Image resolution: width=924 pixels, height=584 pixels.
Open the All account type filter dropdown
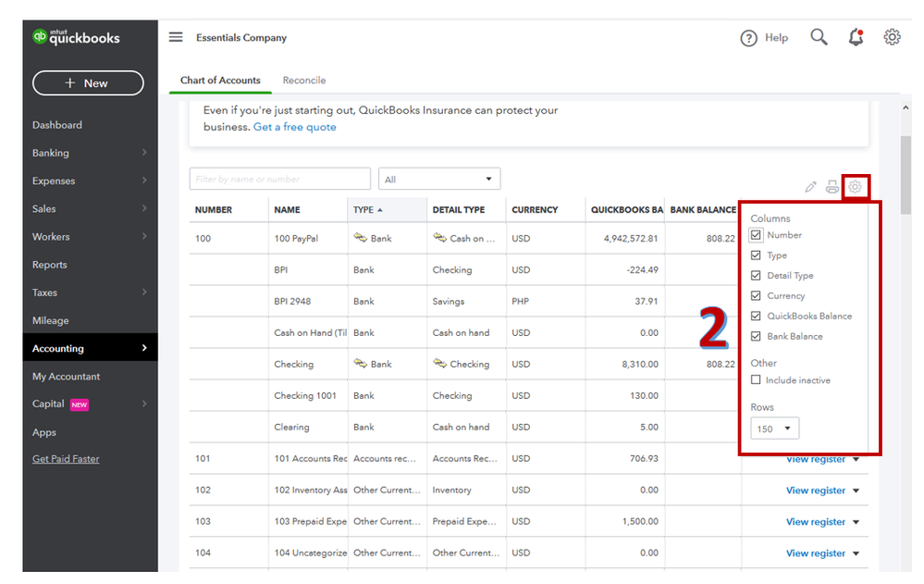439,179
